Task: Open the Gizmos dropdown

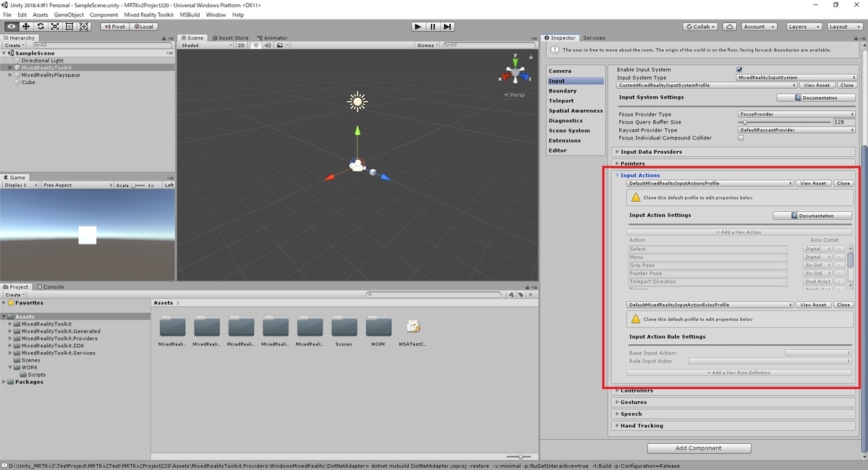Action: tap(428, 46)
